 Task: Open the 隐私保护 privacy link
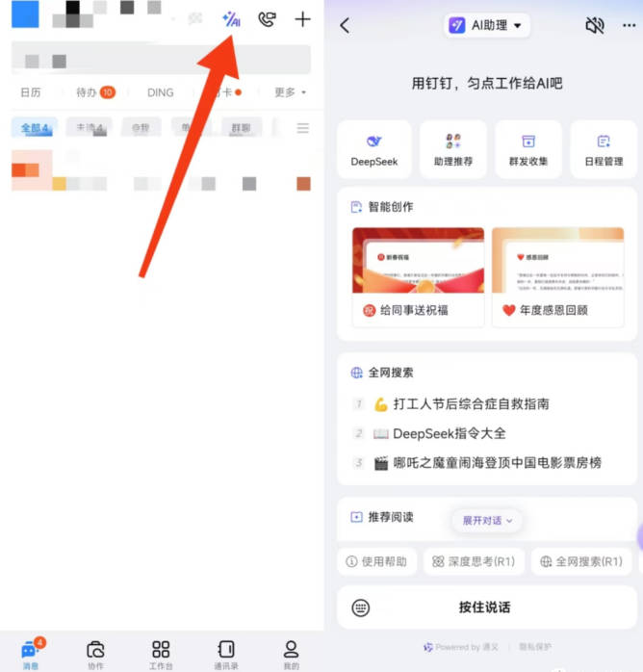click(x=535, y=647)
